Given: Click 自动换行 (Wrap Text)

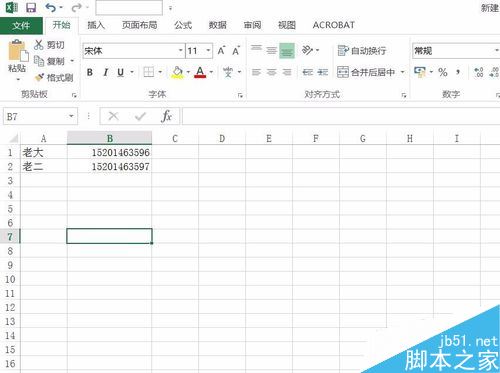Looking at the screenshot, I should (x=362, y=51).
